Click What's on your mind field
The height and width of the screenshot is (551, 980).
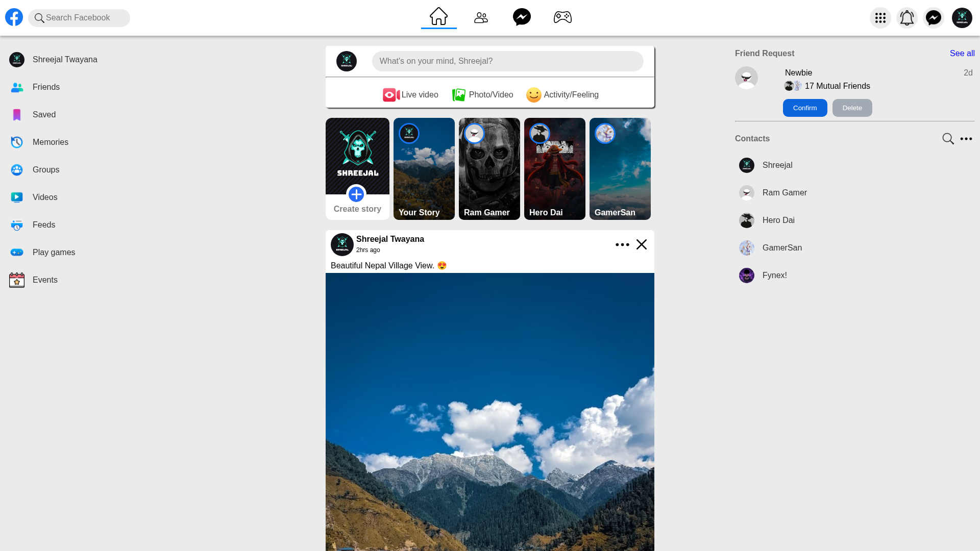[x=507, y=61]
